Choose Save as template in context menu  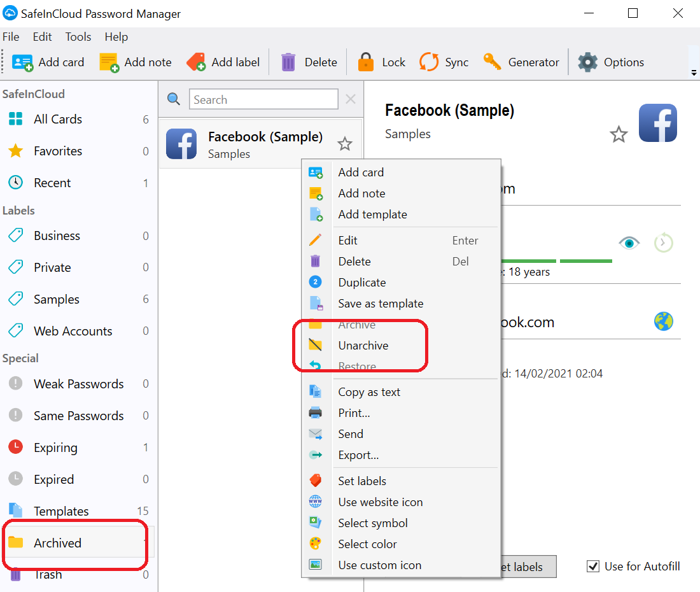point(401,304)
